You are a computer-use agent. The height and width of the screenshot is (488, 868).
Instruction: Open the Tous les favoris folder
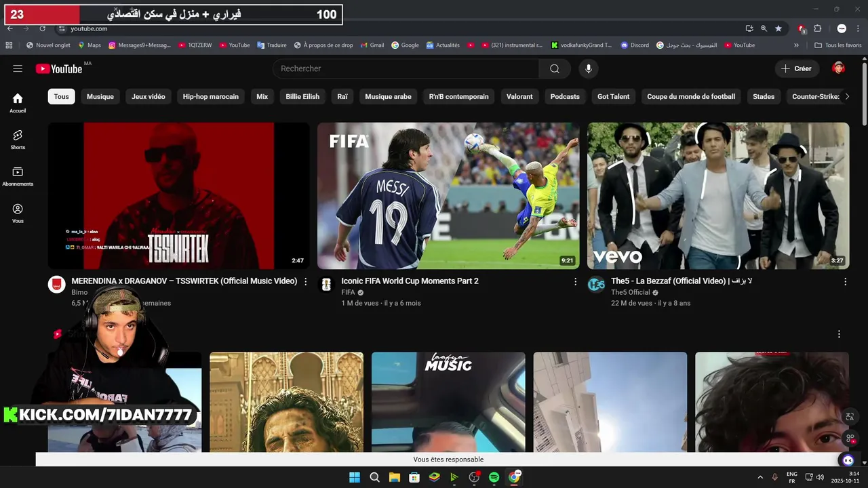pyautogui.click(x=838, y=45)
